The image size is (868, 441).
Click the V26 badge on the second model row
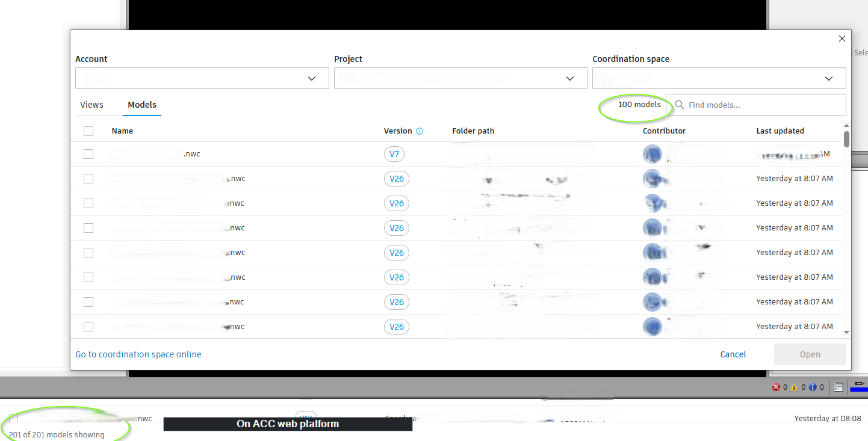(397, 178)
